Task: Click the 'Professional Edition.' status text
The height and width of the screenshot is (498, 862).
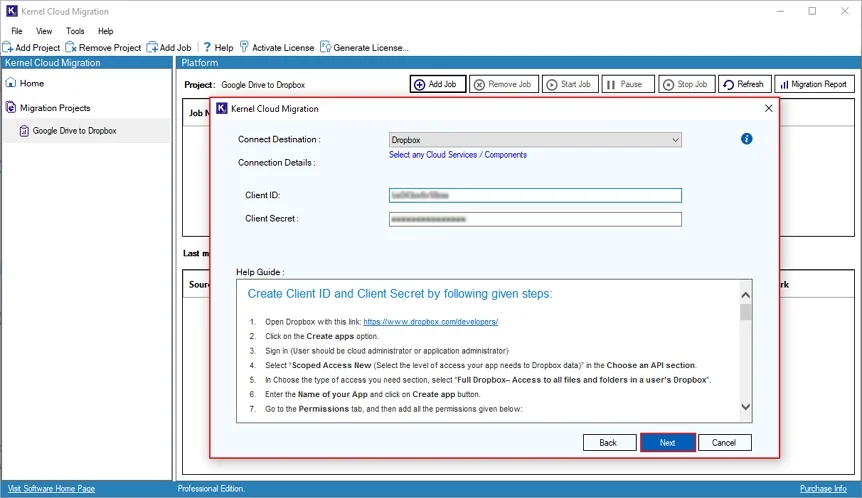Action: [x=211, y=489]
